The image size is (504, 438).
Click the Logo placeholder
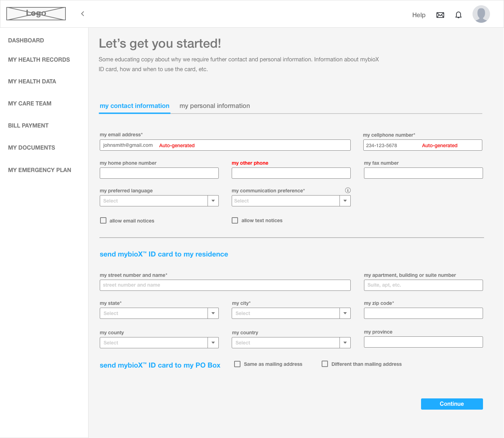point(36,13)
